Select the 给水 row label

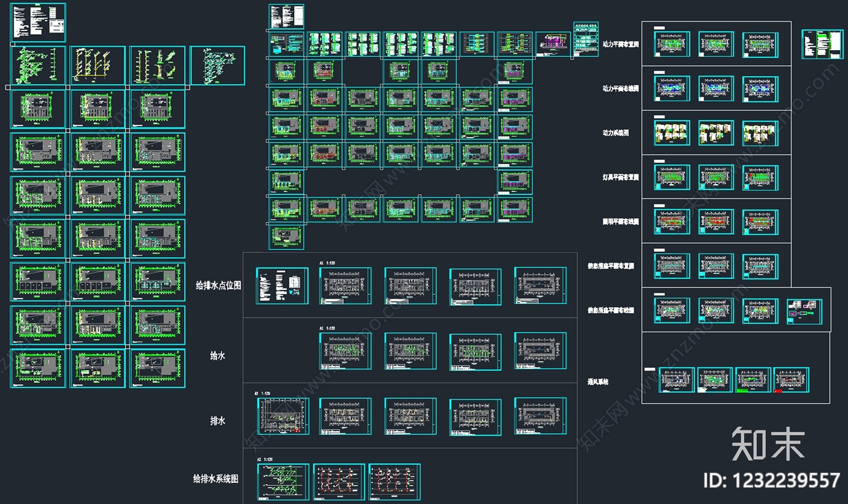pos(217,356)
